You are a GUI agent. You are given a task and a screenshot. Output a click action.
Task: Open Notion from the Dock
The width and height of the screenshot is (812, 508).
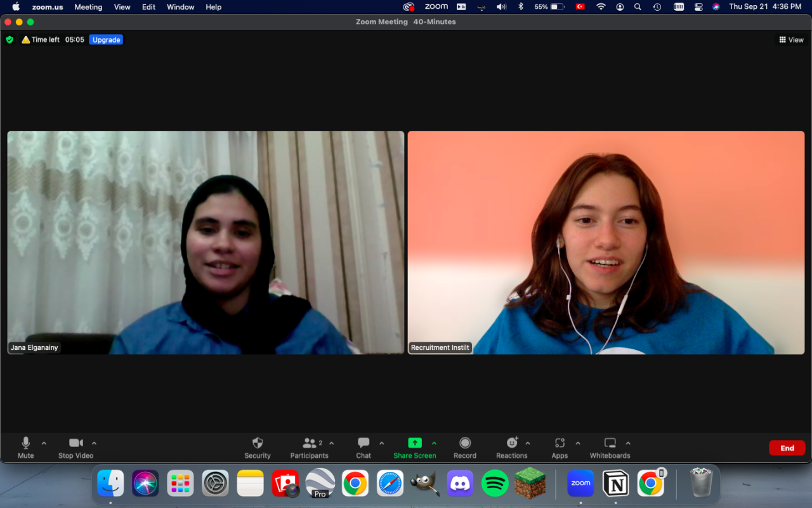coord(615,484)
